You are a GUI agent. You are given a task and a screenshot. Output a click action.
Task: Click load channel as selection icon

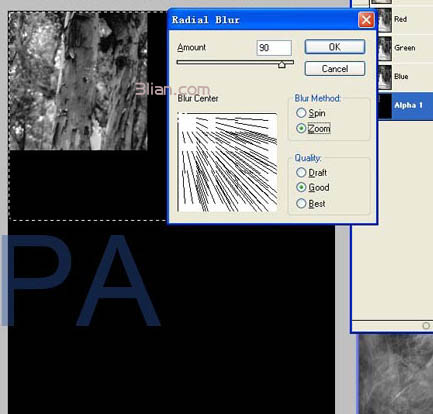[426, 326]
